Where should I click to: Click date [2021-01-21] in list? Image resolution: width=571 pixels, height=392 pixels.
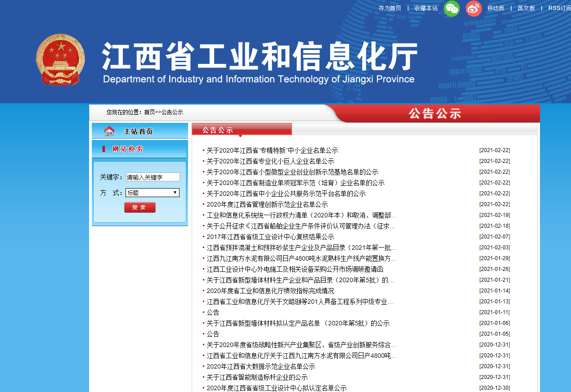(x=495, y=280)
